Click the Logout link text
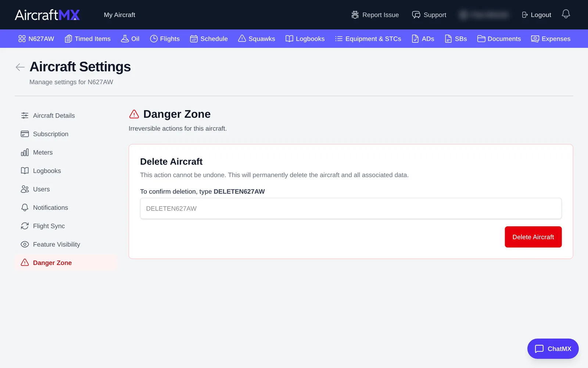Screen dimensions: 588x368 tap(541, 15)
